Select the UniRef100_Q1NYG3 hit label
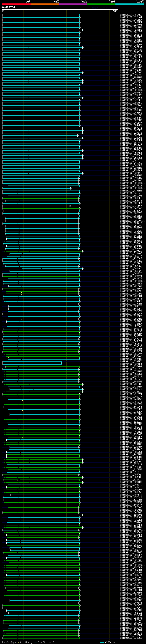The width and height of the screenshot is (146, 644). (x=131, y=253)
